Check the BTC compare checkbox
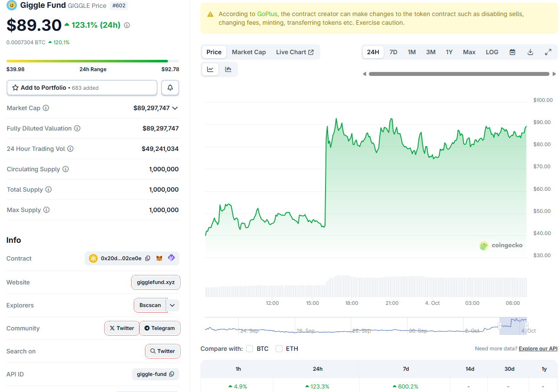Viewport: 559px width, 392px height. 250,349
